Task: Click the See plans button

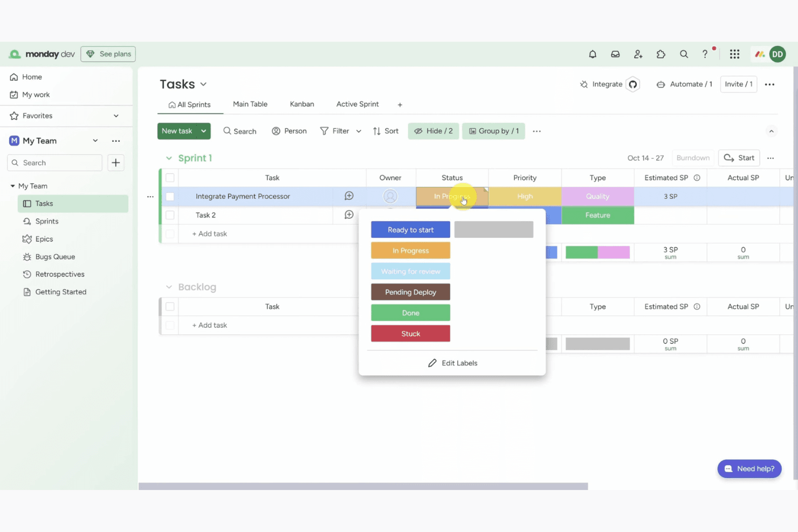Action: (x=108, y=54)
